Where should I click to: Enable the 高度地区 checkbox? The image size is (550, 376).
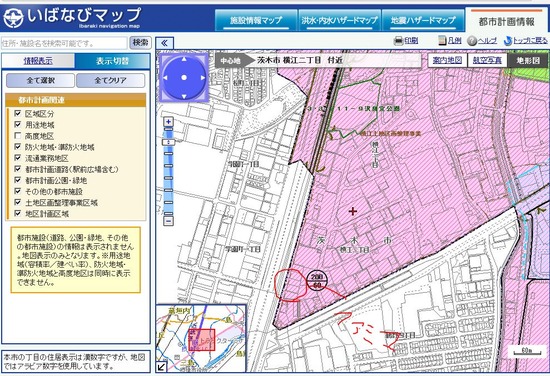tap(18, 136)
